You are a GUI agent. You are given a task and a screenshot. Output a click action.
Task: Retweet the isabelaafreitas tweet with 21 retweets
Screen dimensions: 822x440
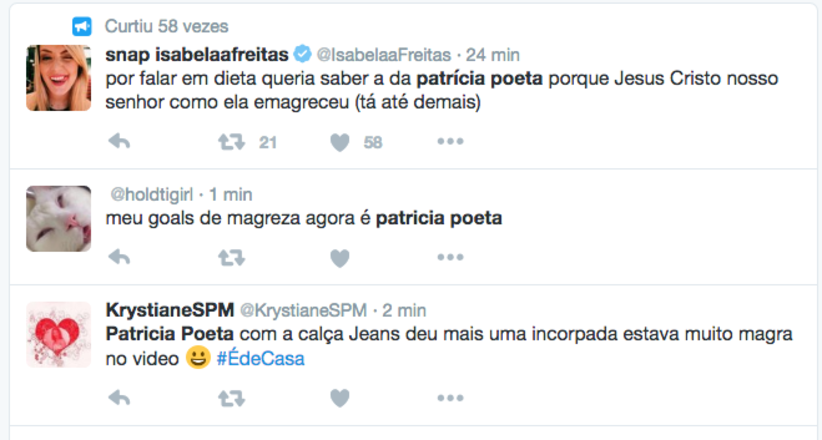[232, 143]
